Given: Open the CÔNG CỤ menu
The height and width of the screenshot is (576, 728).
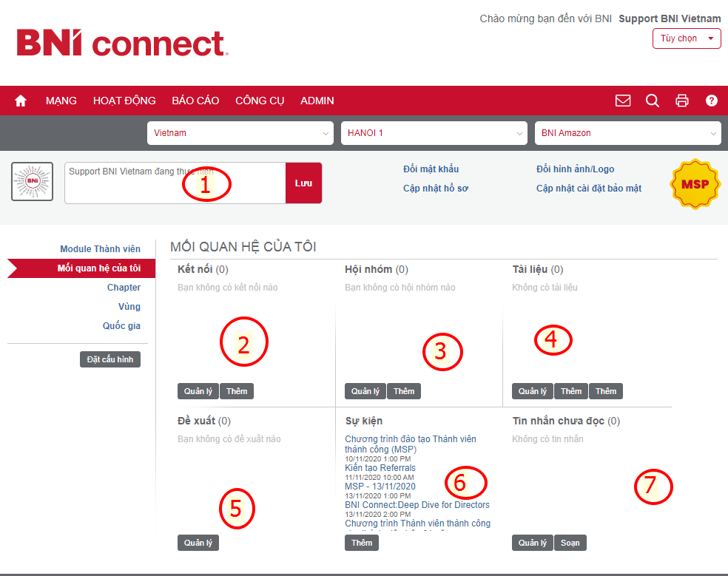Looking at the screenshot, I should click(260, 101).
